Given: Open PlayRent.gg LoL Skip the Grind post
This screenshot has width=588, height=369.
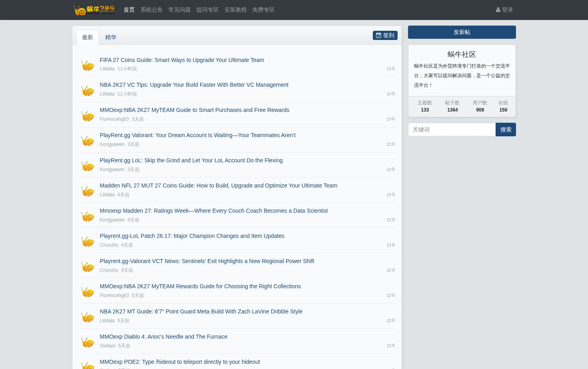Looking at the screenshot, I should [191, 160].
